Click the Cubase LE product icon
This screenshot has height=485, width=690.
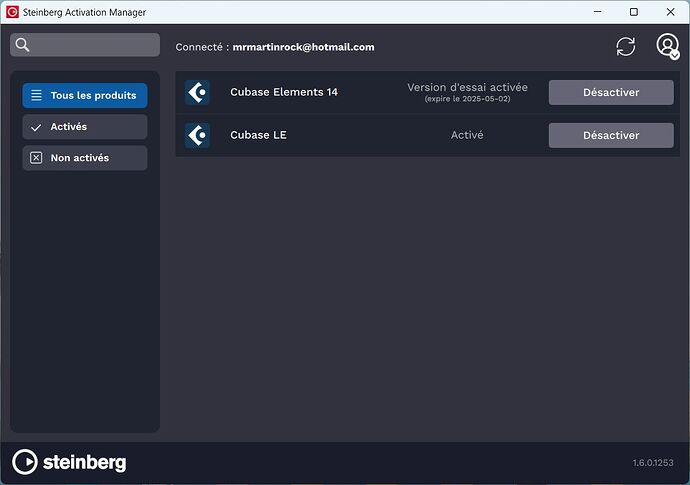click(197, 135)
